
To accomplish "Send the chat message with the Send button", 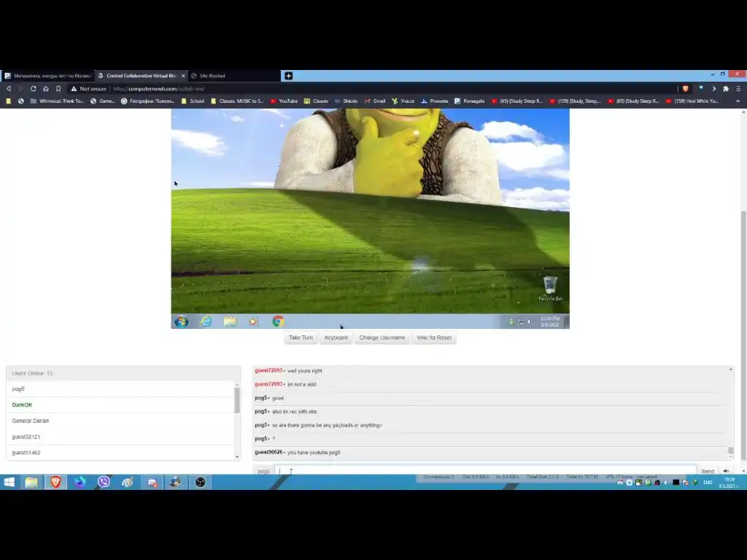I will click(708, 471).
